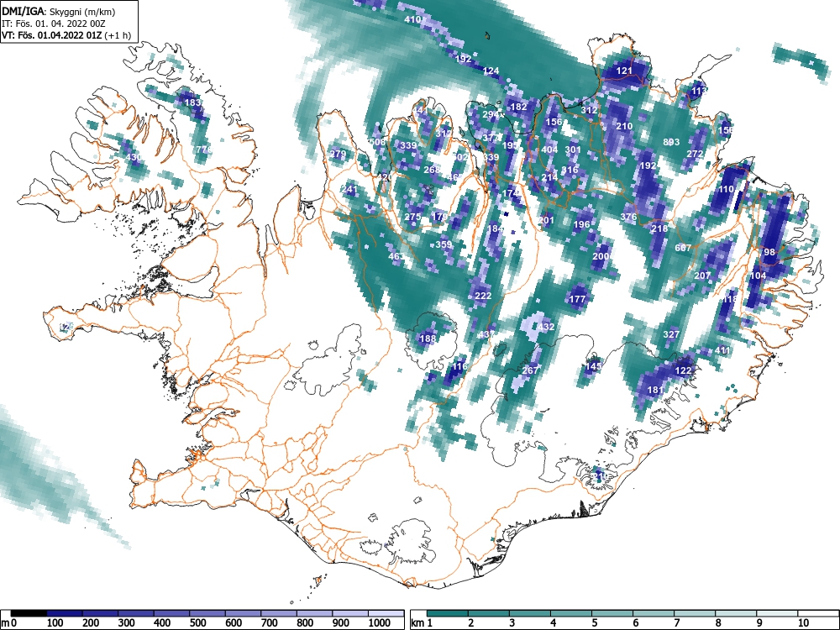Click the map value 376
The image size is (840, 630).
628,217
